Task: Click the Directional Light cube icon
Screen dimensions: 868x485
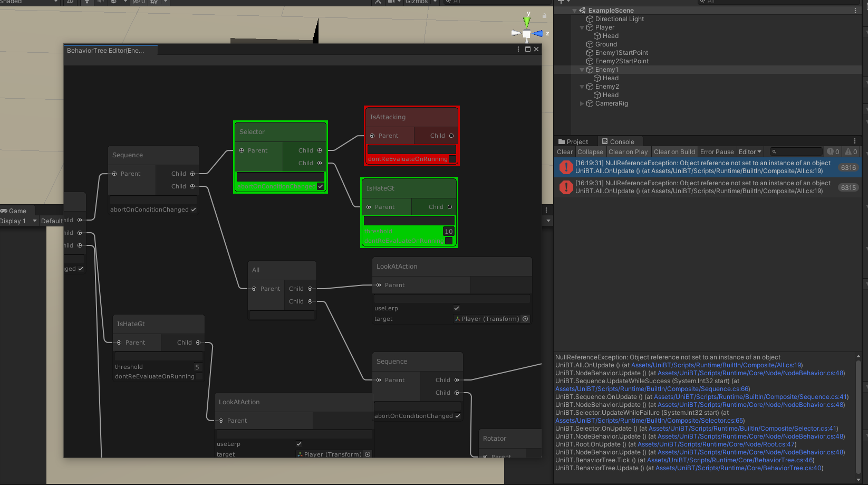Action: 590,19
